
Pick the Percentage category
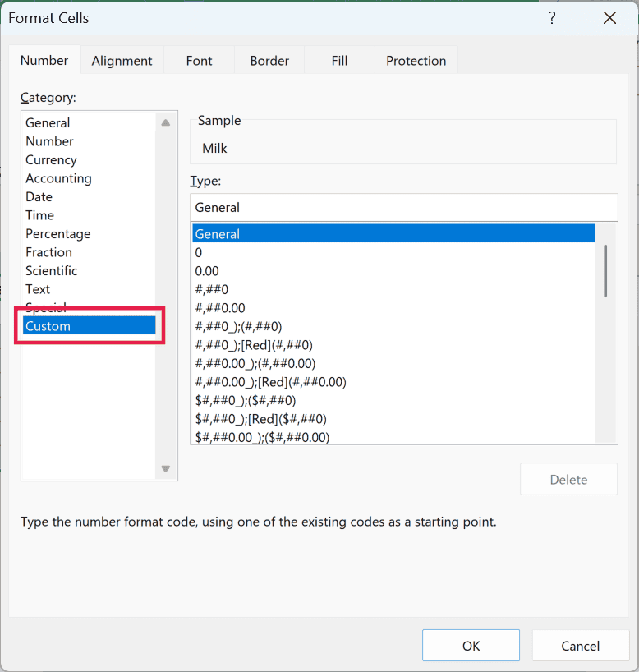90,233
